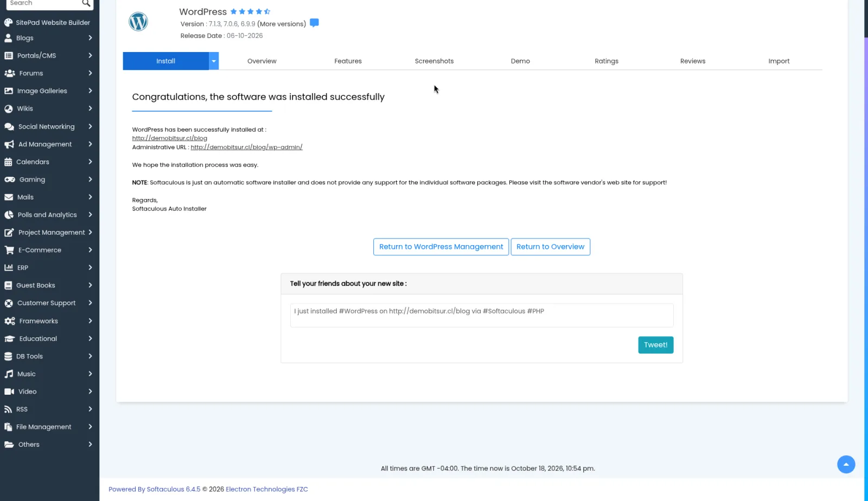The width and height of the screenshot is (868, 501).
Task: Click the Tweet! button
Action: 655,345
